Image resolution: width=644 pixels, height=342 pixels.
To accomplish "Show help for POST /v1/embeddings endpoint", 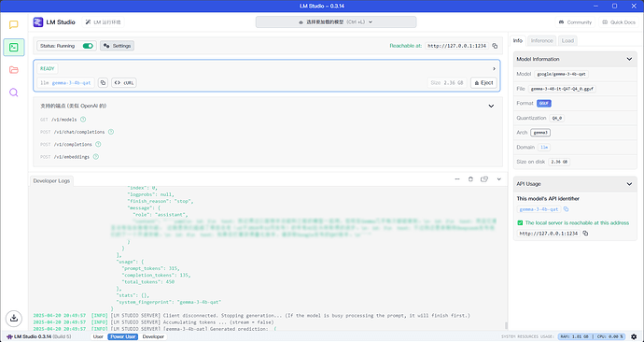I will click(x=96, y=157).
